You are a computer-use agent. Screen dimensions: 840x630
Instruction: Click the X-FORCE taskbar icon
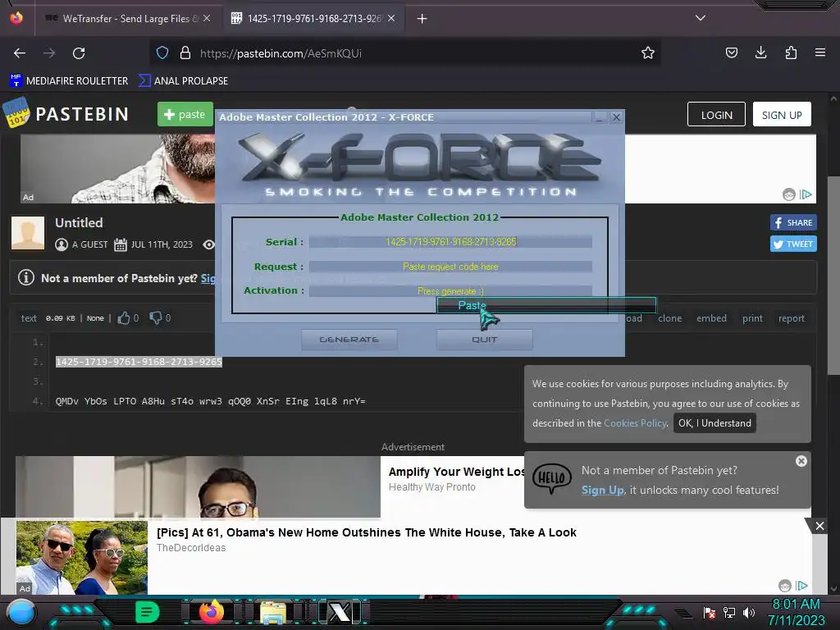(339, 612)
